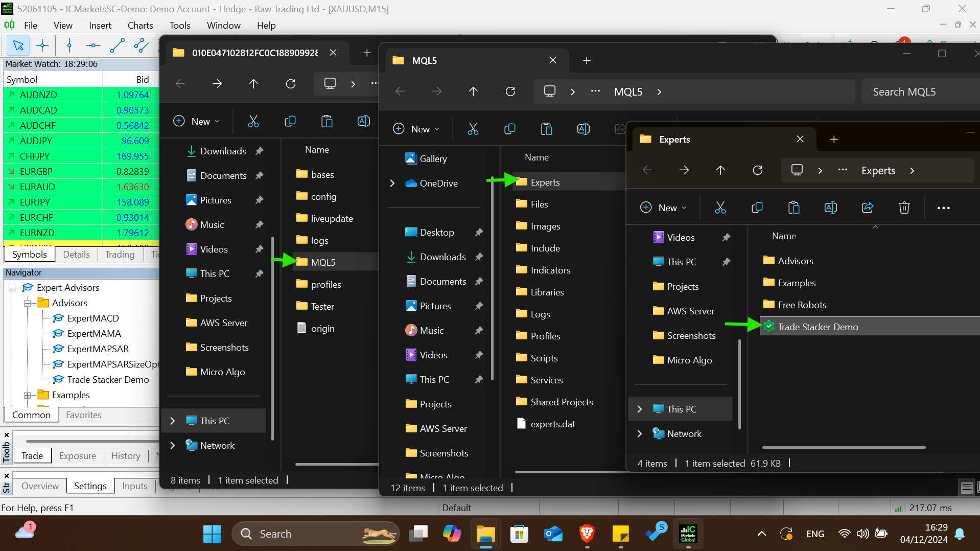Close the Experts tab
This screenshot has width=980, height=551.
coord(800,139)
